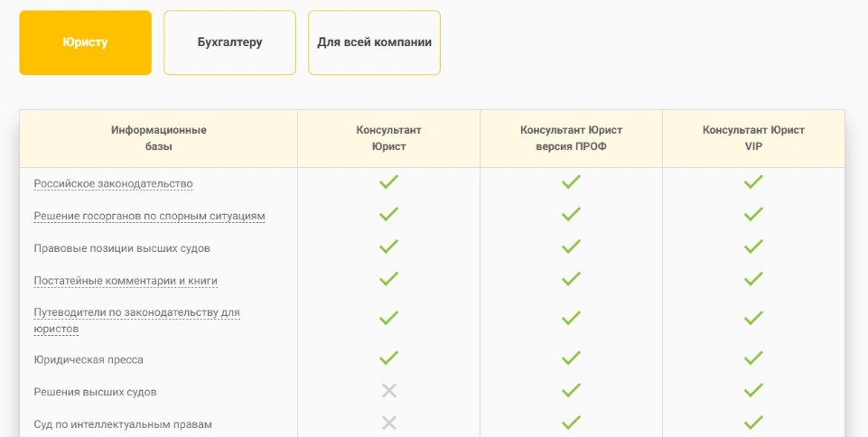Open Постатейные комментарии и книги link
The height and width of the screenshot is (437, 868).
point(126,281)
